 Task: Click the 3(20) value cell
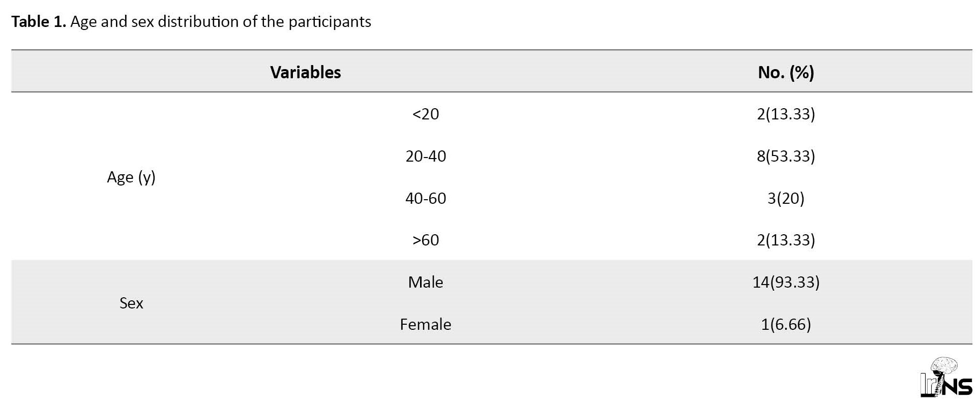pos(786,198)
